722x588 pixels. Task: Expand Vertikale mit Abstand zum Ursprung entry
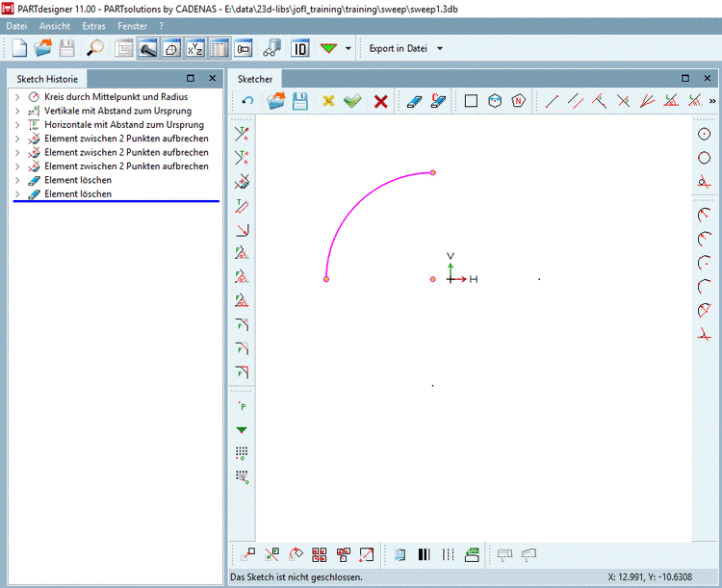coord(17,111)
